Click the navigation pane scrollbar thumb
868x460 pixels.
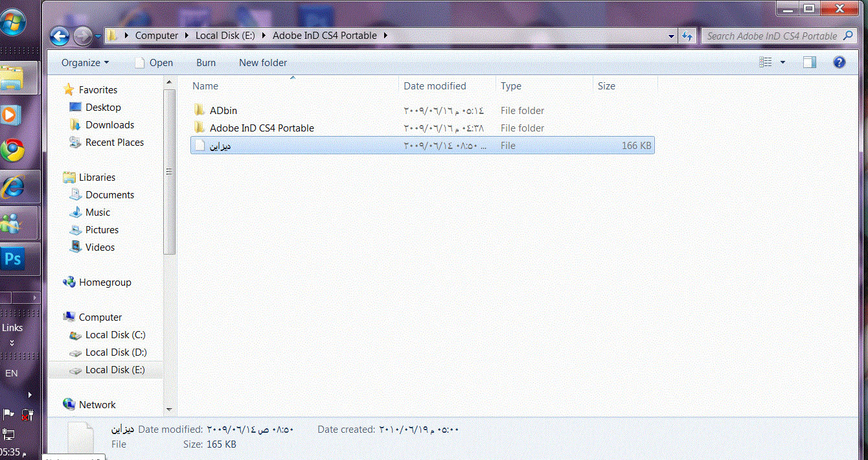[170, 172]
